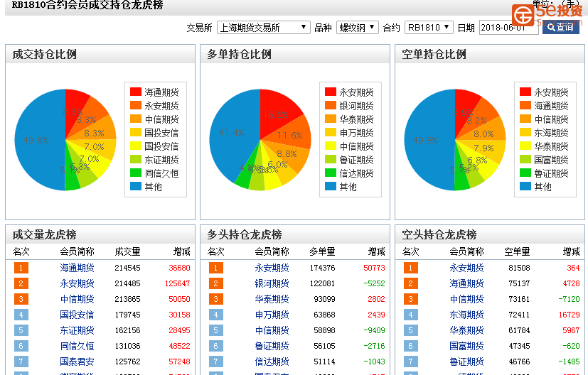The height and width of the screenshot is (375, 588).
Task: Click change value -5252
Action: [374, 283]
